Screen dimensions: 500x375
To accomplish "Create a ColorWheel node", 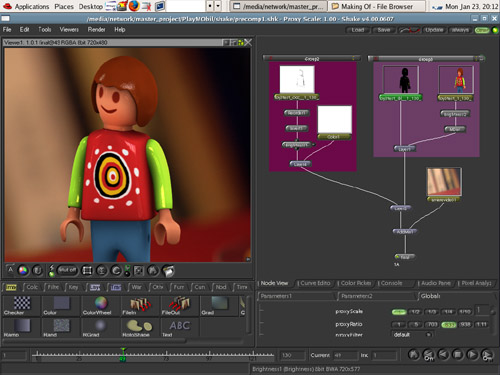I will point(100,305).
